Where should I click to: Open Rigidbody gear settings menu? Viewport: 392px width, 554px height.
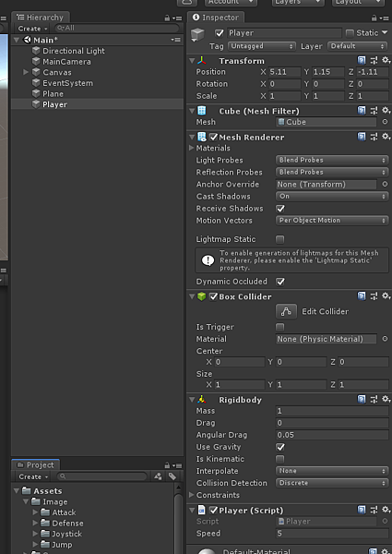pyautogui.click(x=386, y=399)
